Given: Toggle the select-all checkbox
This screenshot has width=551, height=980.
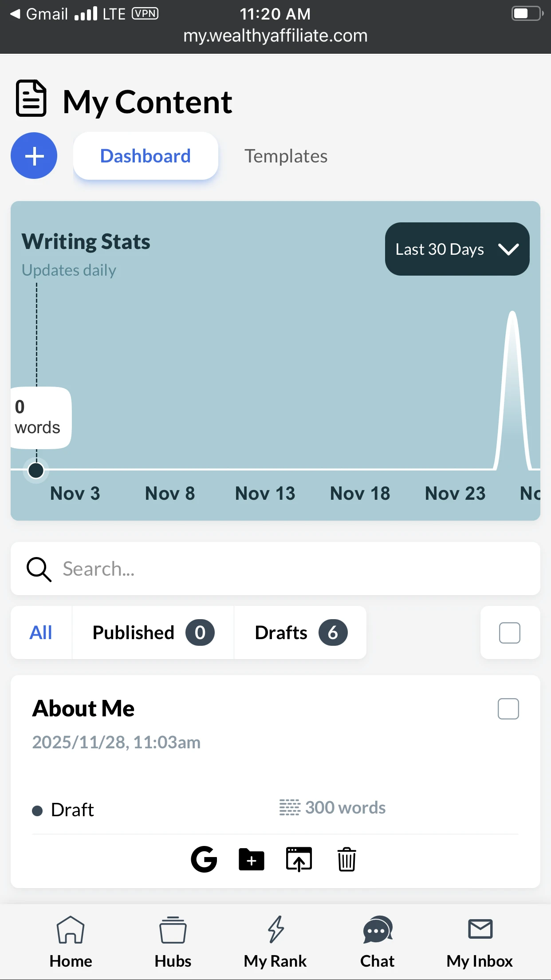Looking at the screenshot, I should (x=510, y=632).
